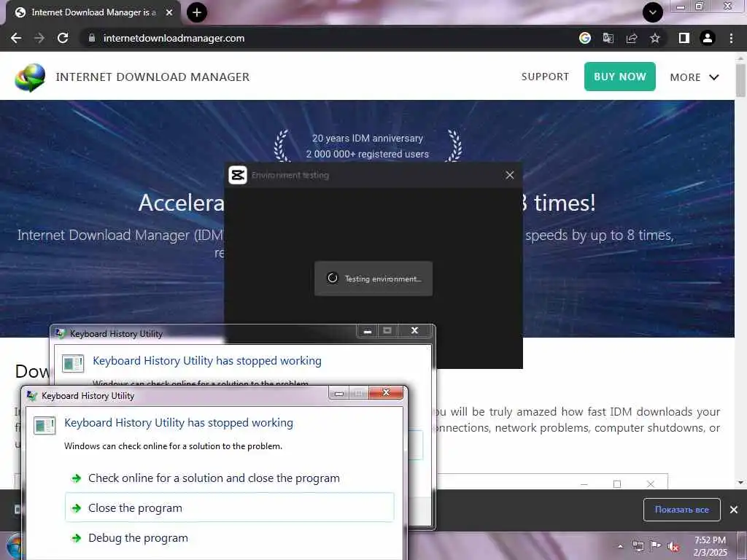Click the green arrow beside Debug the program

coord(76,539)
